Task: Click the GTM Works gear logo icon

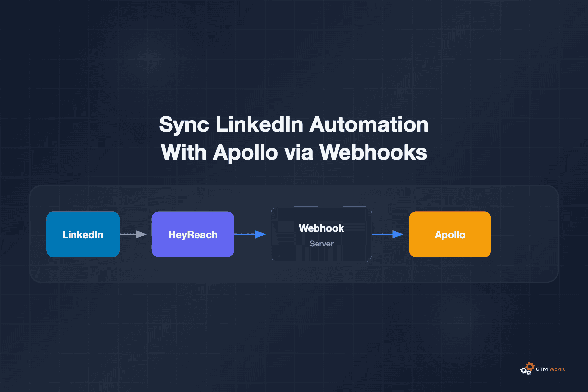Action: (x=527, y=369)
